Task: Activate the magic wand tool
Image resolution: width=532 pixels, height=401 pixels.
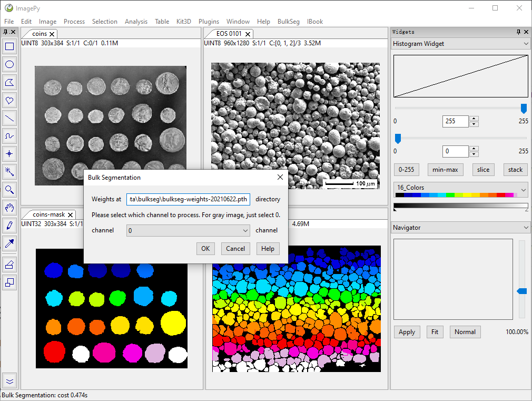Action: coord(9,172)
